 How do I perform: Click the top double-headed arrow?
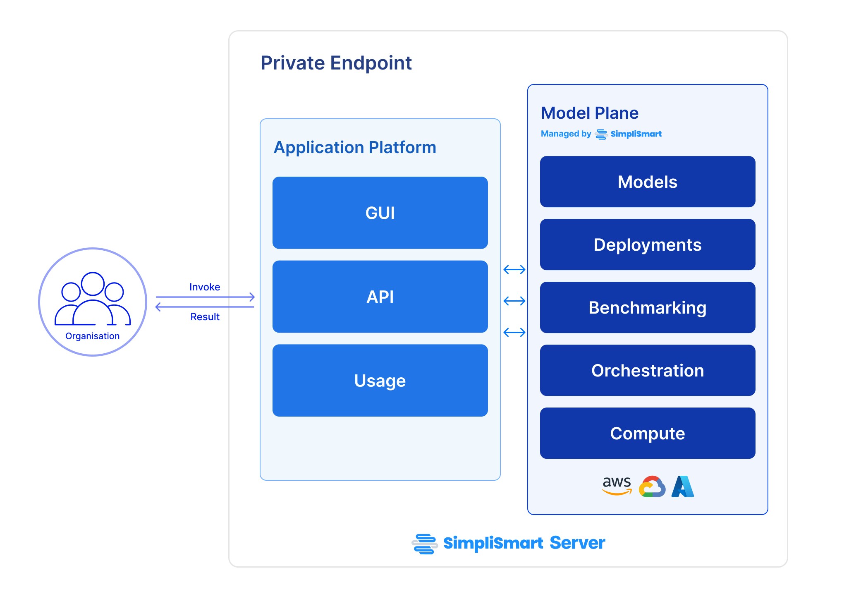[x=514, y=270]
